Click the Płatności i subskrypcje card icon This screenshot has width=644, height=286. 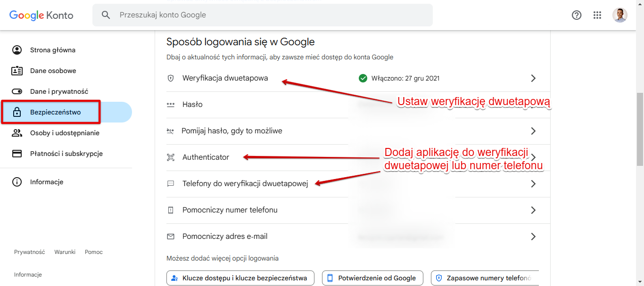pos(17,154)
